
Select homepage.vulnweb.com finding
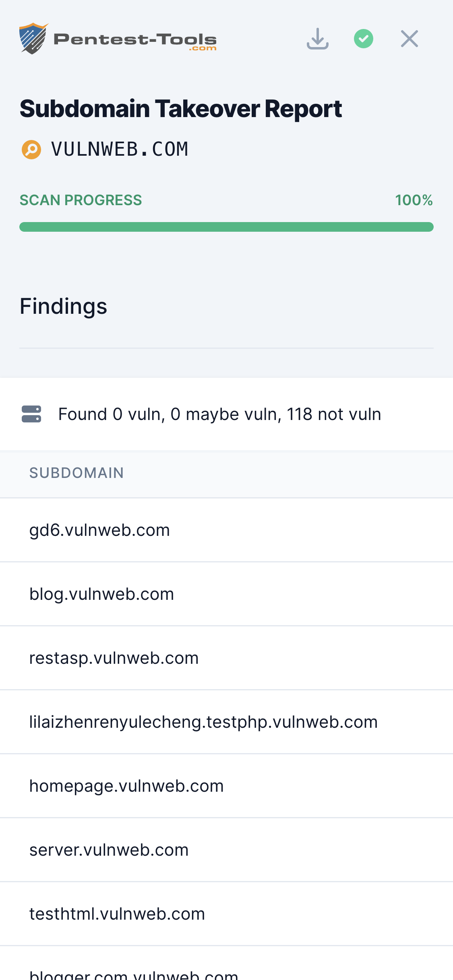tap(126, 786)
